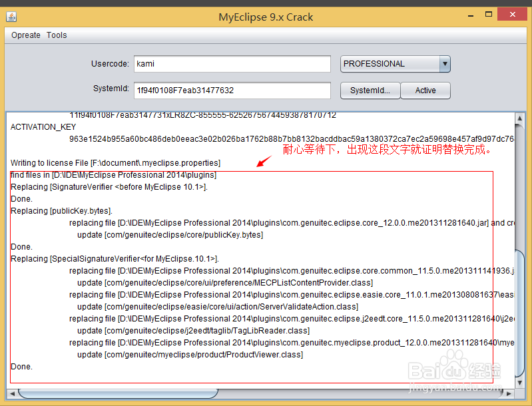Click the vertical scrollbar thumb
Image resolution: width=532 pixels, height=406 pixels.
point(520,313)
